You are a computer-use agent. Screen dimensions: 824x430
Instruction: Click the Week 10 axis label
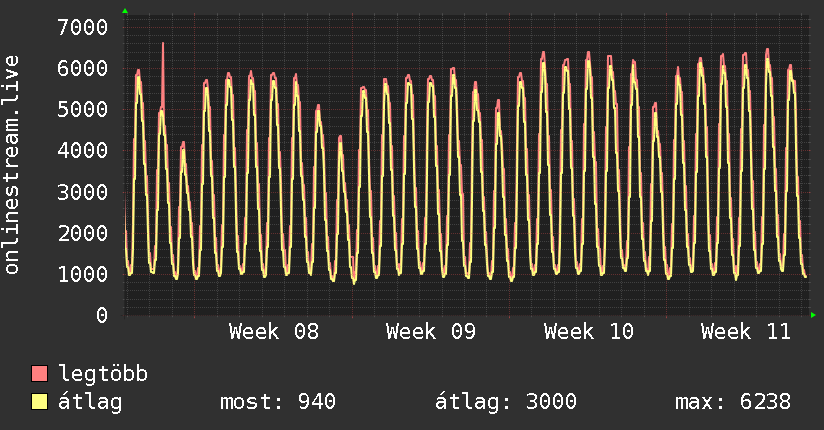coord(589,332)
